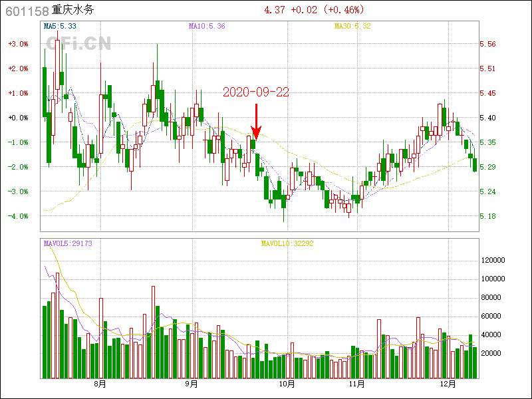Click the MAVOL5:29173 volume label
This screenshot has height=399, width=532.
point(68,243)
